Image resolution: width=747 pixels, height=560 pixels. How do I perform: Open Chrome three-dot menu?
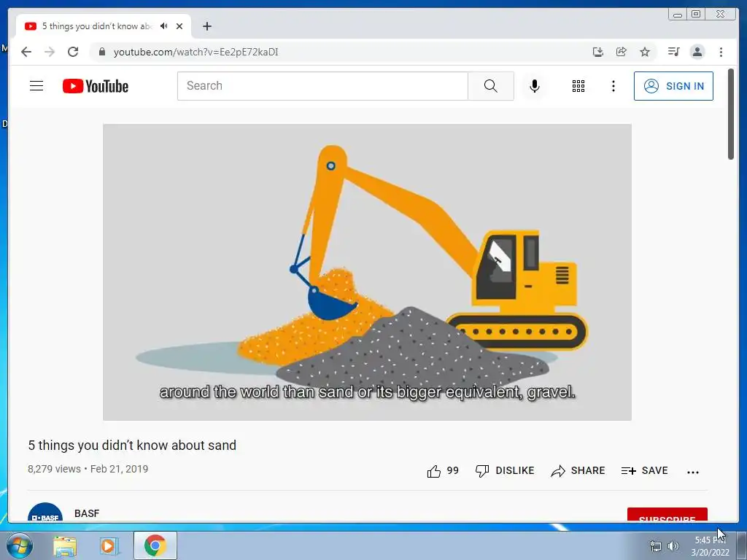721,52
